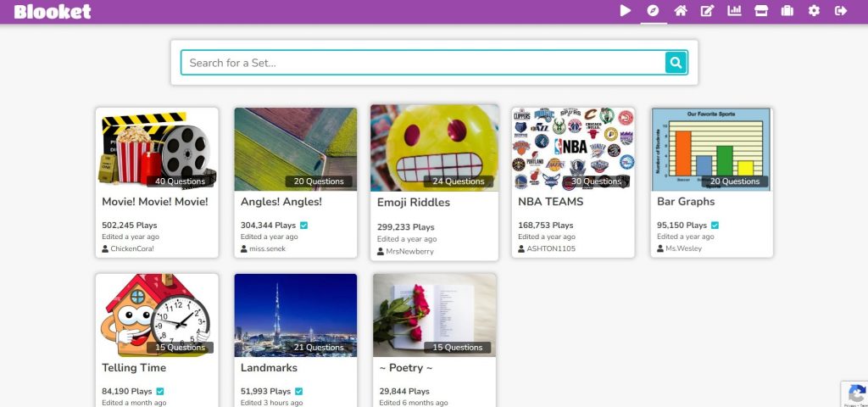Screen dimensions: 868x407
Task: Select the Movie! Movie! Movie! title
Action: (155, 202)
